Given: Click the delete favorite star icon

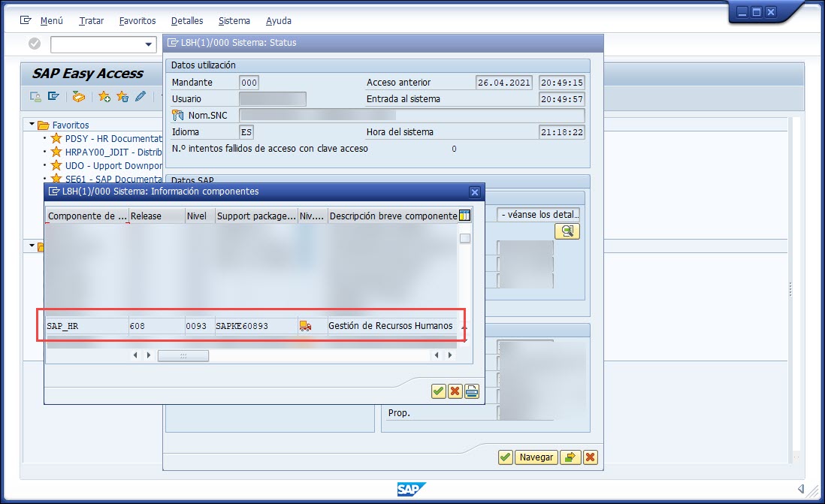Looking at the screenshot, I should [x=122, y=96].
